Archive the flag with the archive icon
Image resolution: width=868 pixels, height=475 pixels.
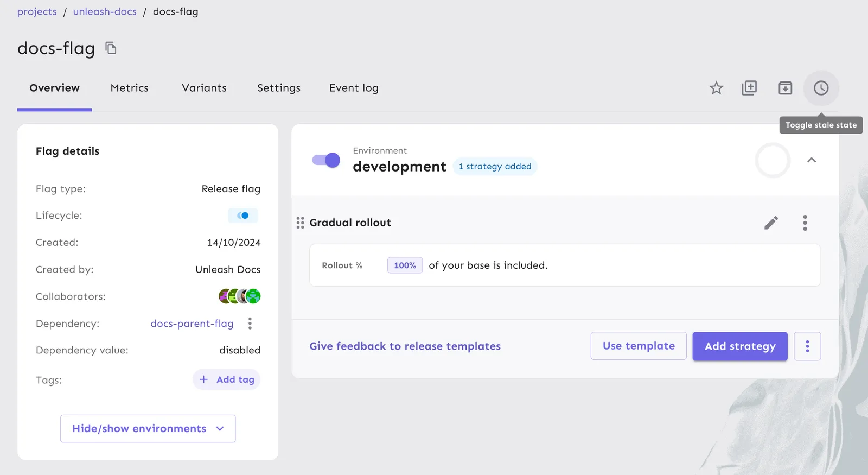click(x=785, y=88)
